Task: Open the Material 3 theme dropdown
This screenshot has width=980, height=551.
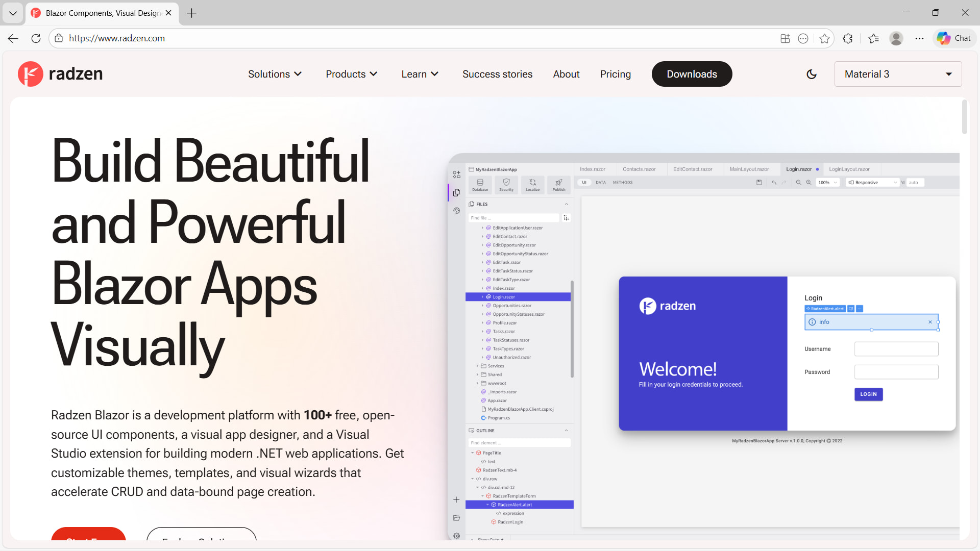Action: (x=898, y=74)
